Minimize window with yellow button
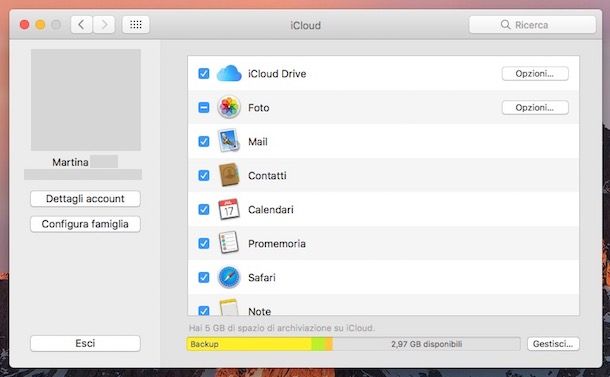610x377 pixels. tap(40, 25)
